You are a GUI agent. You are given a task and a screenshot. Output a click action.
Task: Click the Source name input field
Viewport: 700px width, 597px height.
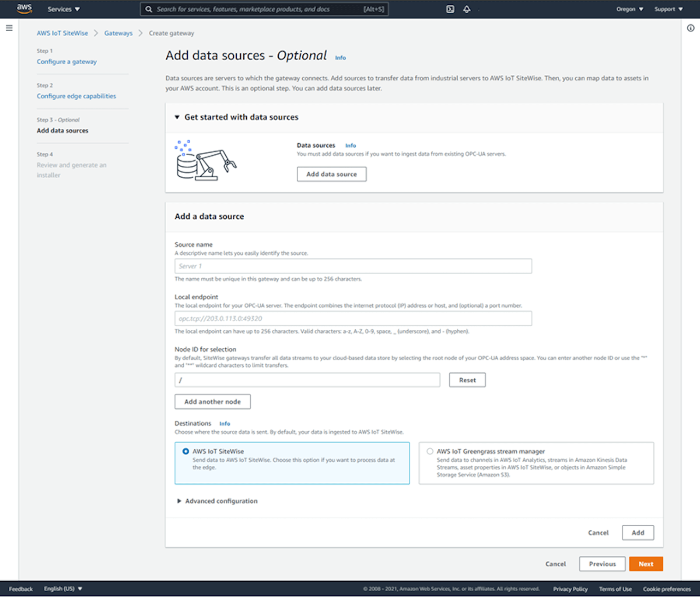(353, 266)
